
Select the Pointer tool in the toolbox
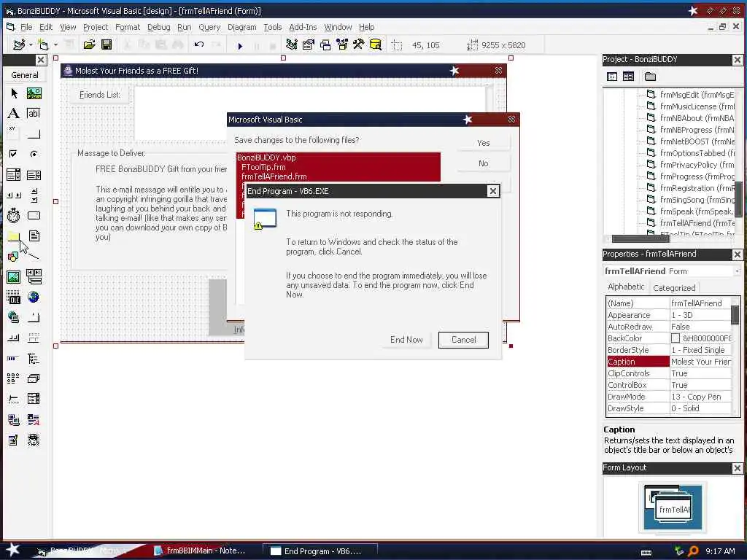[x=14, y=93]
